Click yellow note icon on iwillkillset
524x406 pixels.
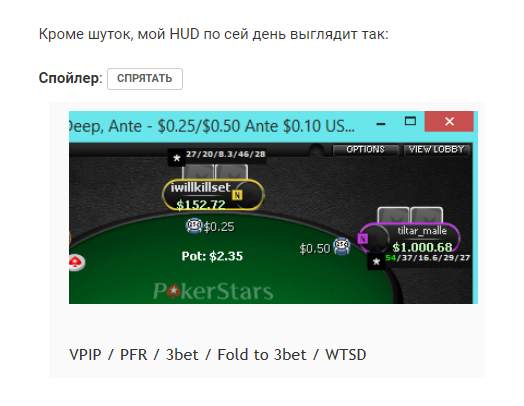237,195
